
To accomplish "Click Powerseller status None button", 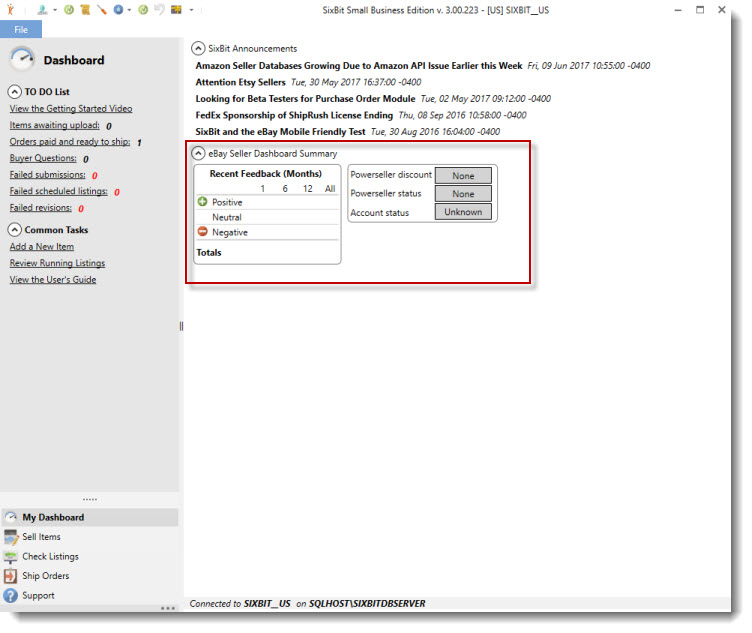I will (463, 194).
